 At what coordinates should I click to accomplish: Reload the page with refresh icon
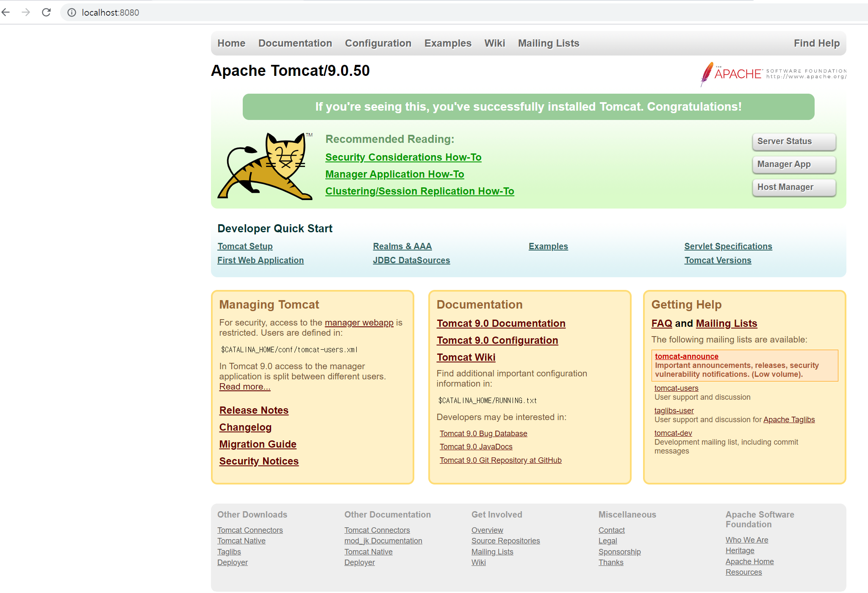[46, 12]
